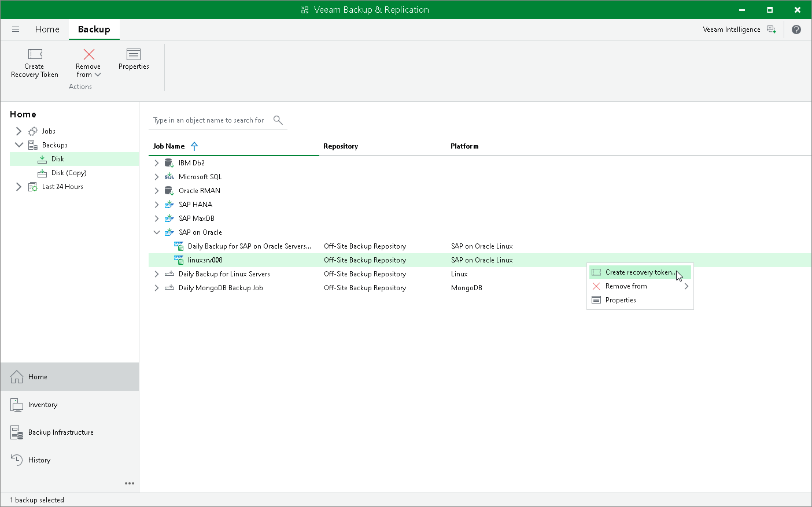Sort by the Platform column header
This screenshot has height=507, width=812.
[x=464, y=146]
